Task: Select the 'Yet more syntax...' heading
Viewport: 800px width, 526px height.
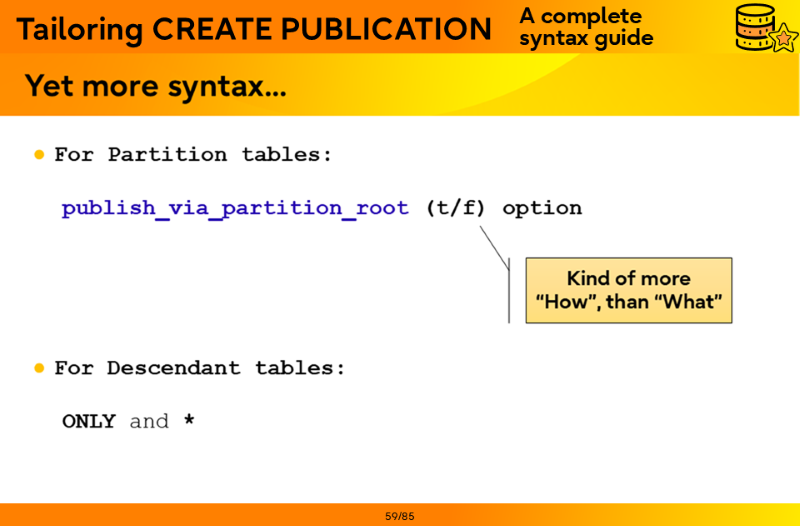Action: (155, 85)
